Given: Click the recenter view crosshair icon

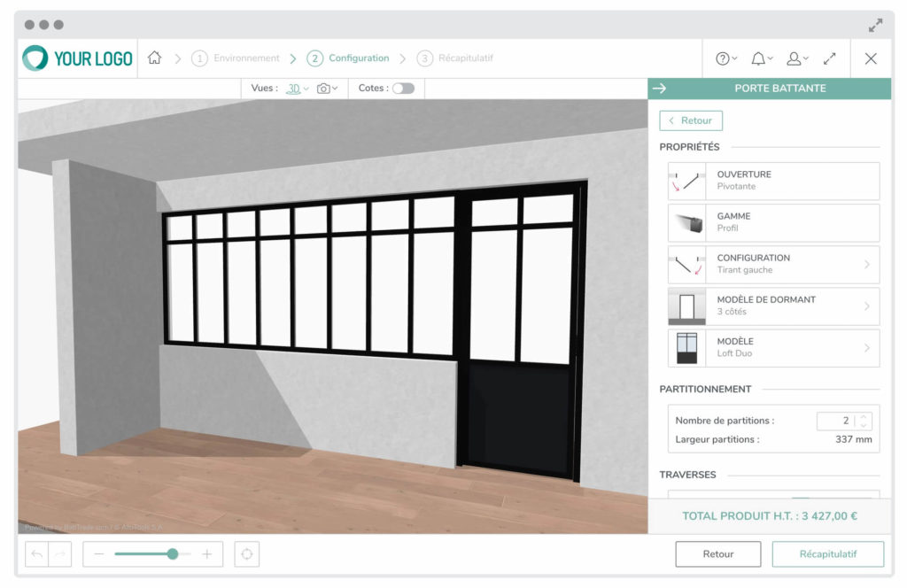Looking at the screenshot, I should 247,554.
